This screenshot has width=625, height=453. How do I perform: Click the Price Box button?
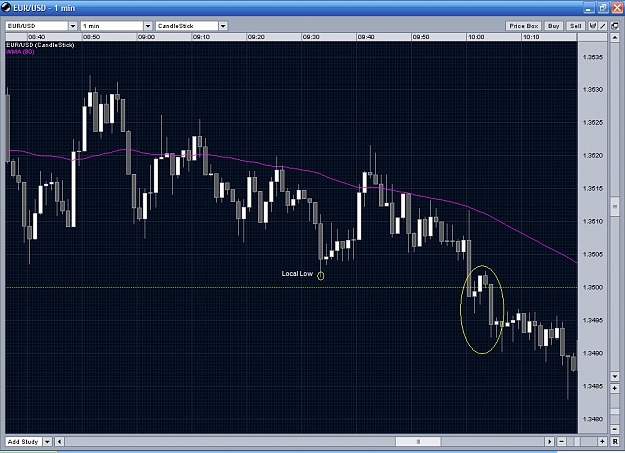tap(523, 26)
